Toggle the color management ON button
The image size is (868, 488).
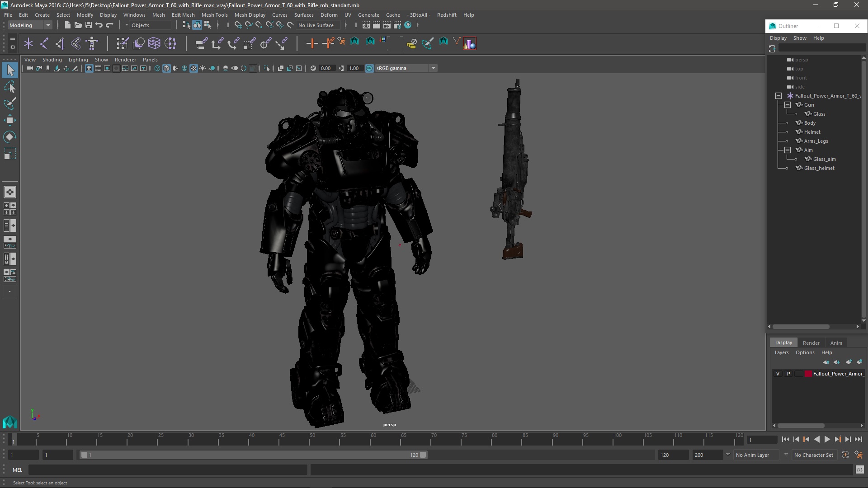click(369, 68)
